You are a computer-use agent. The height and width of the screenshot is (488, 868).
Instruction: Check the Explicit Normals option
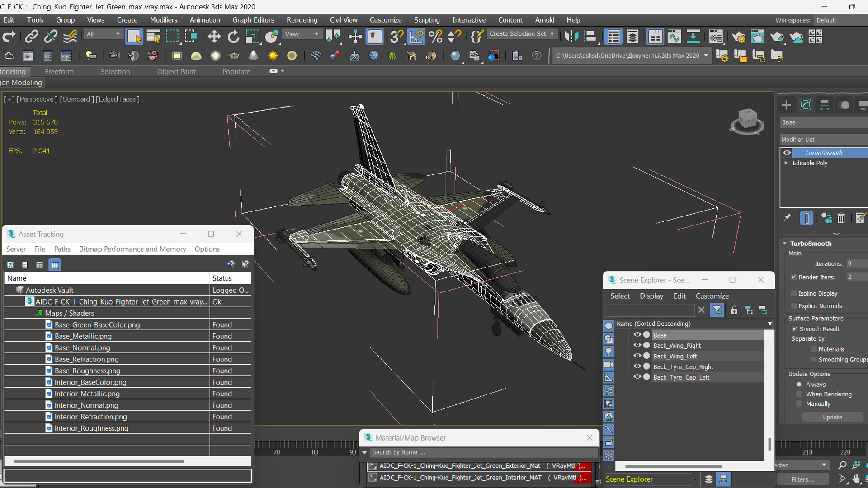pos(794,306)
